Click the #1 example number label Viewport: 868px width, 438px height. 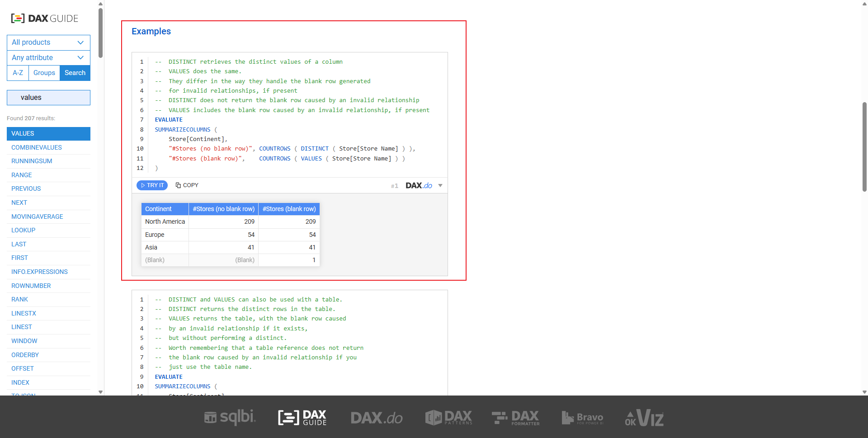click(395, 186)
